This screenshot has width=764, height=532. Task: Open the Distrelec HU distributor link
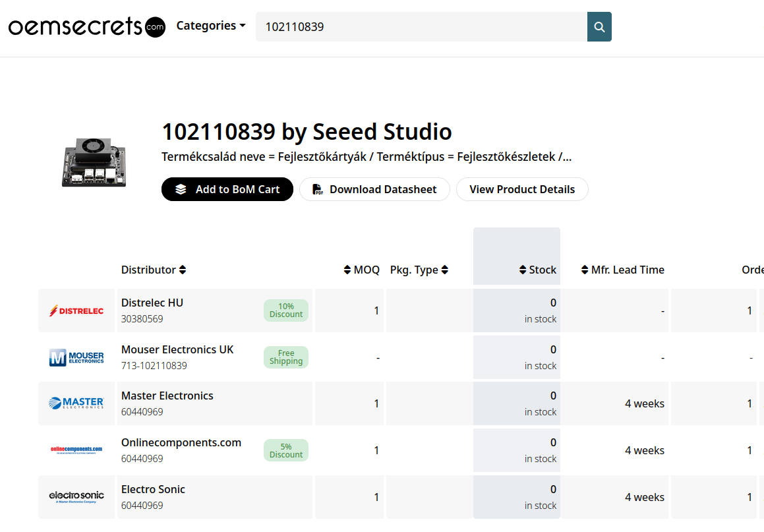click(x=152, y=303)
